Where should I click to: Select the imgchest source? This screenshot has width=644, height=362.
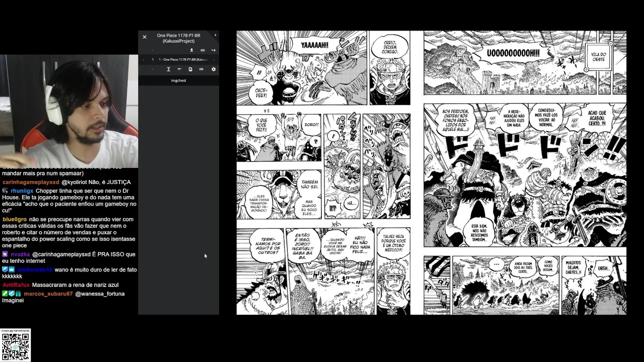pyautogui.click(x=179, y=80)
